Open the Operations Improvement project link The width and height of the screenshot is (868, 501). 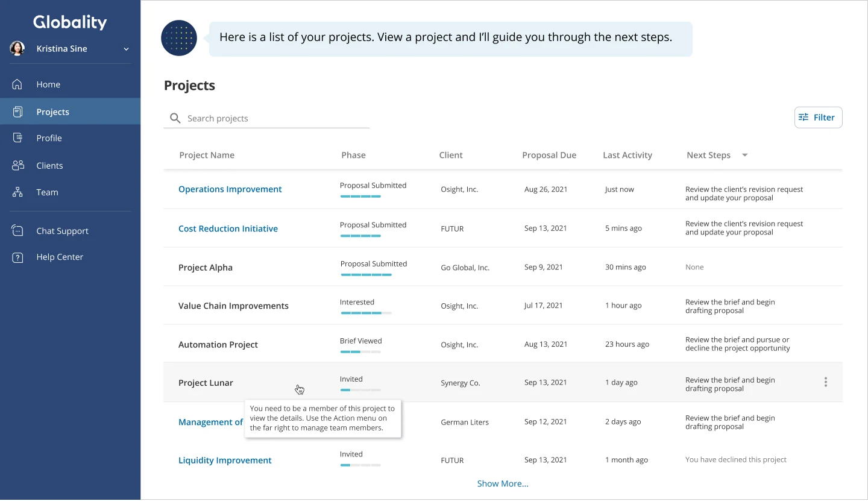click(230, 189)
